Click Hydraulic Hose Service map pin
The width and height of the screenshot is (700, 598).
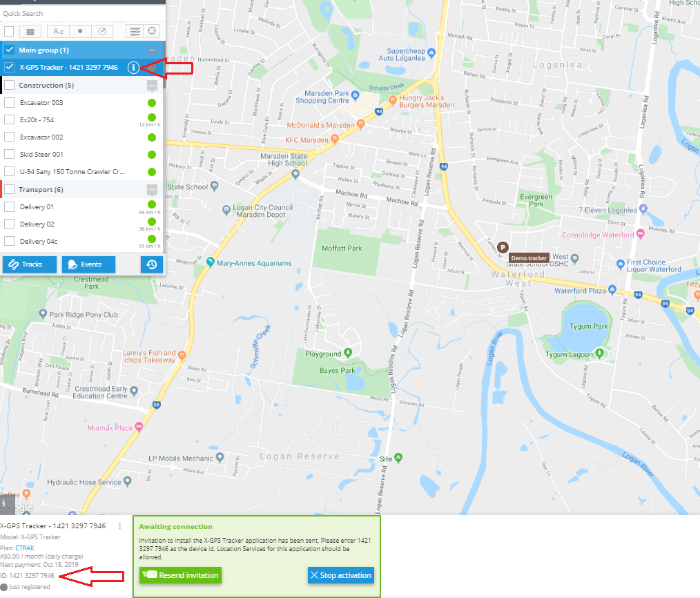click(128, 481)
